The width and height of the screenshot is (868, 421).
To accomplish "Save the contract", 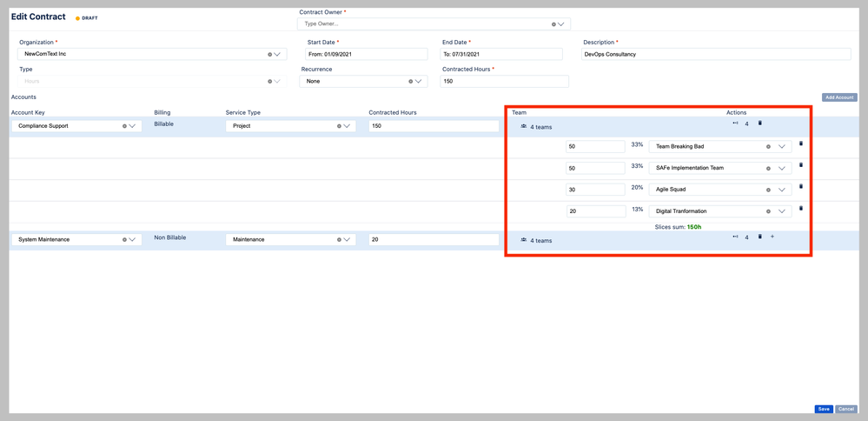I will 824,409.
